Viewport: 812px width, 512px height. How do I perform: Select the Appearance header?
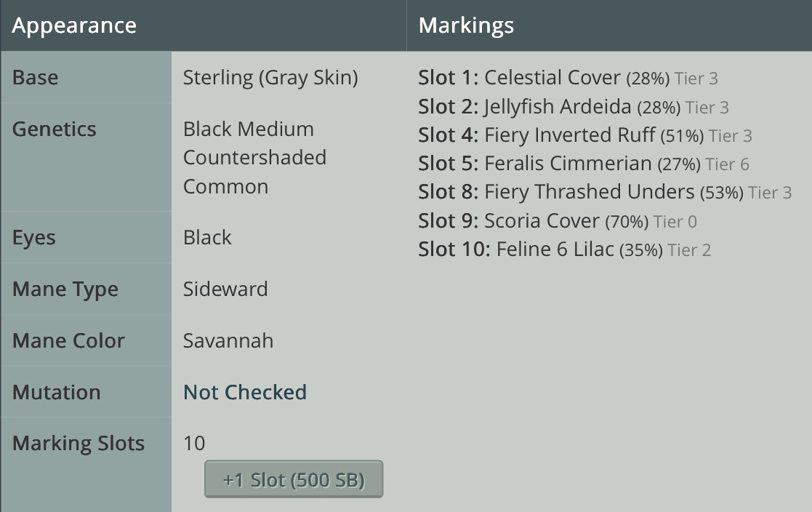[x=74, y=25]
